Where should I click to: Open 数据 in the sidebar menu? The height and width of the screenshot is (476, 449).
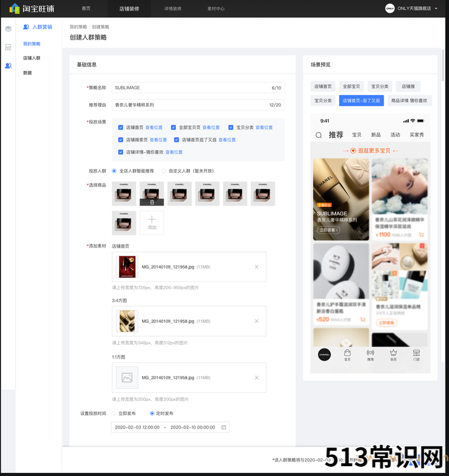[x=27, y=73]
